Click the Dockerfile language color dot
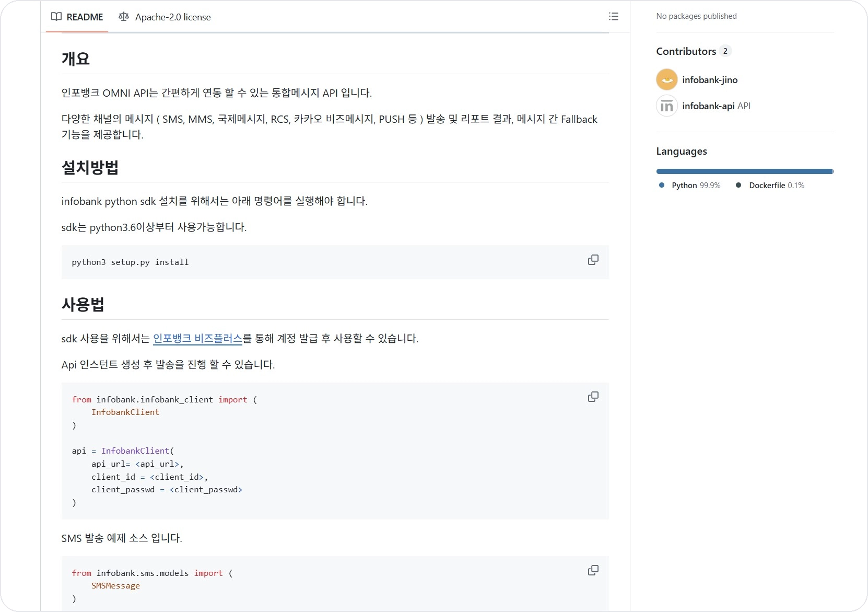868x612 pixels. click(x=738, y=185)
